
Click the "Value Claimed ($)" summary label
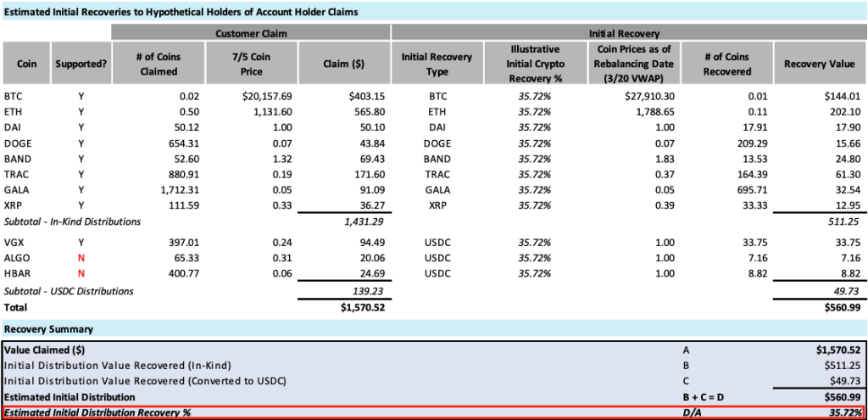coord(45,349)
